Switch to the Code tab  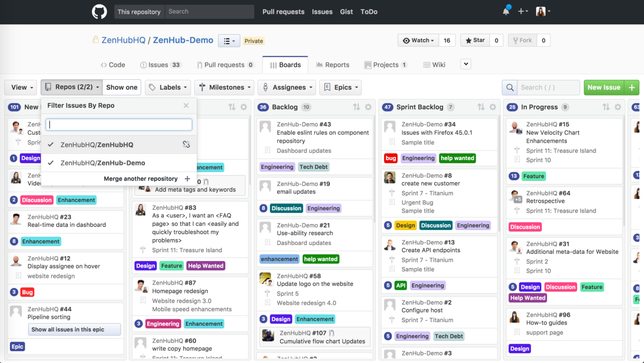tap(113, 65)
